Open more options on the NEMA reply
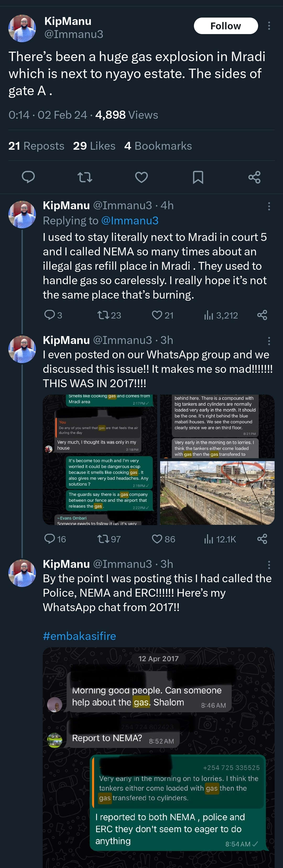 [269, 206]
